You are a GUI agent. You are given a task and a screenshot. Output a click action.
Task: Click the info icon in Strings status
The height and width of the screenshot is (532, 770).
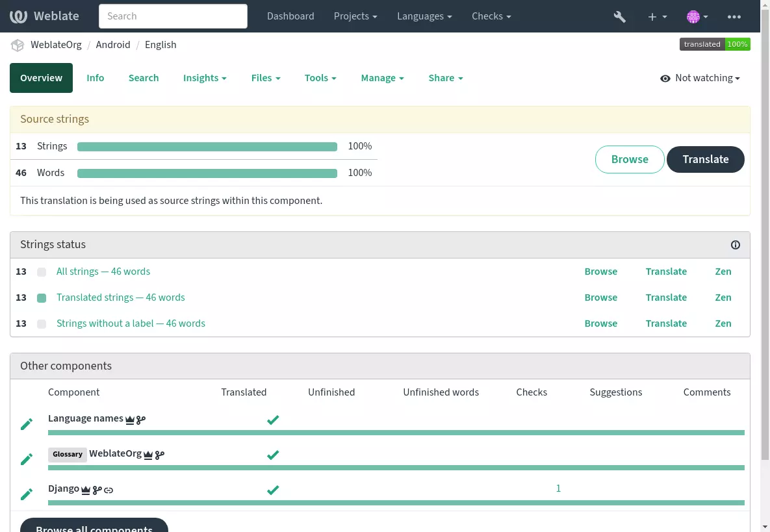tap(735, 245)
